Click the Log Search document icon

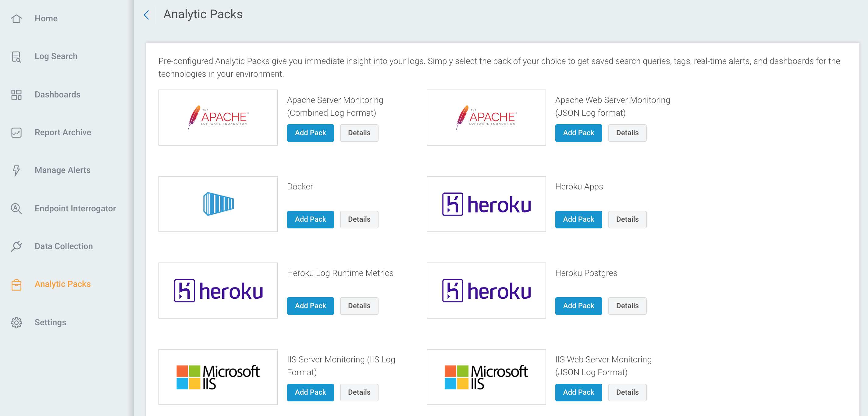pos(16,57)
